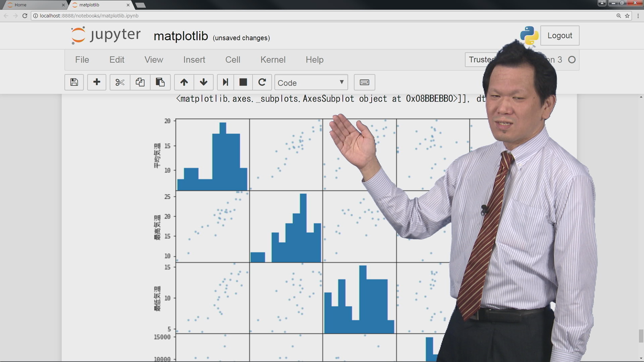Screen dimensions: 644x362
Task: Click the 最低気温 histogram plot
Action: pyautogui.click(x=359, y=298)
